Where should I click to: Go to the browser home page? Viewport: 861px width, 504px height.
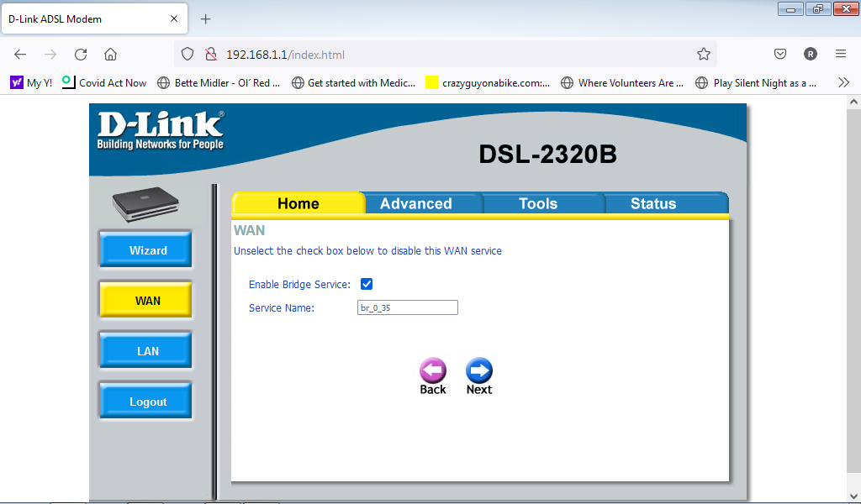pos(110,55)
